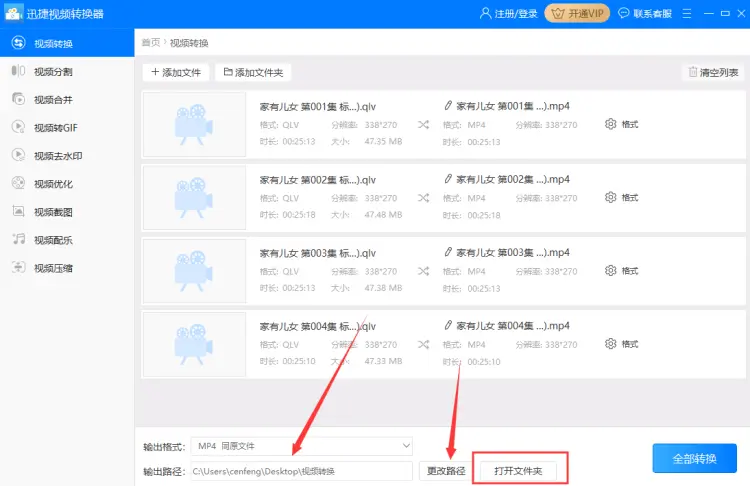This screenshot has height=486, width=750.
Task: Open the 视频转GIF sidebar section
Action: (x=67, y=128)
